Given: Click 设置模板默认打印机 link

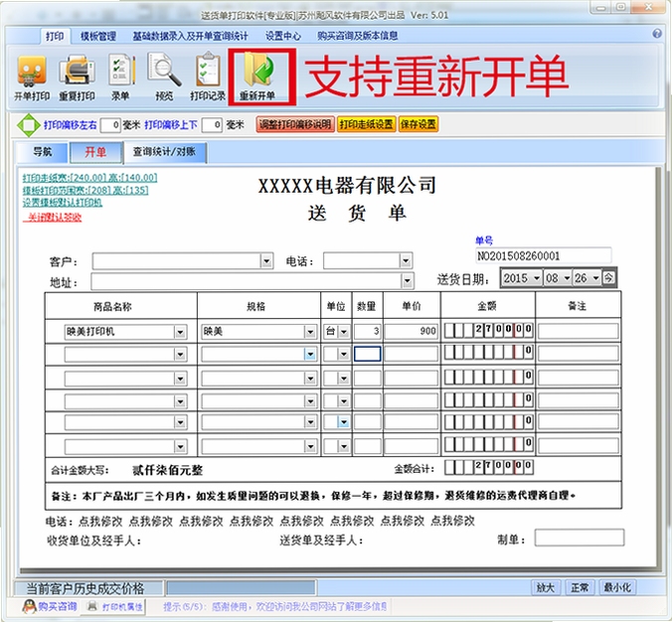Looking at the screenshot, I should tap(63, 203).
